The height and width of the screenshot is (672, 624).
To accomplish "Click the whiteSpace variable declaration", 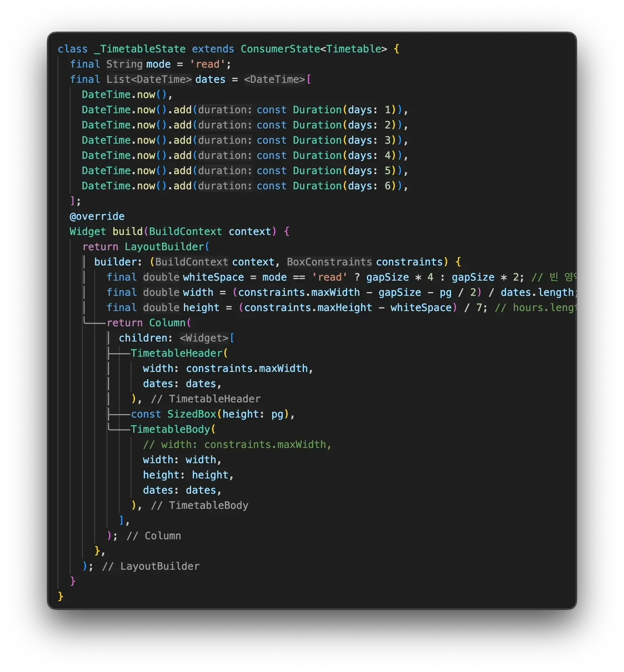I will tap(213, 277).
